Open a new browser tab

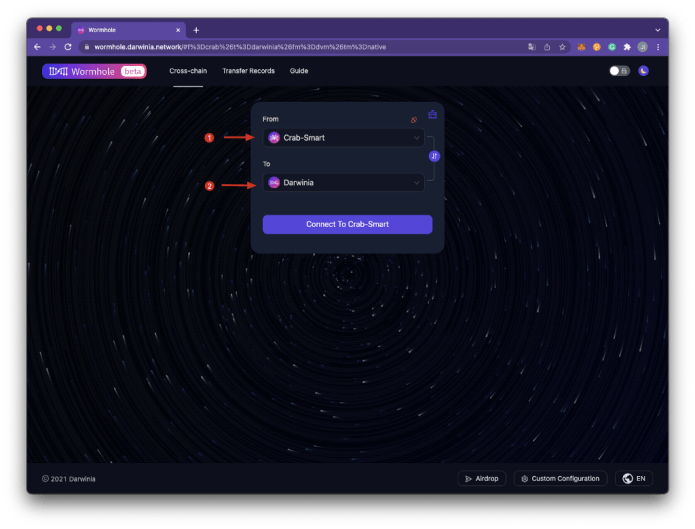[x=196, y=30]
